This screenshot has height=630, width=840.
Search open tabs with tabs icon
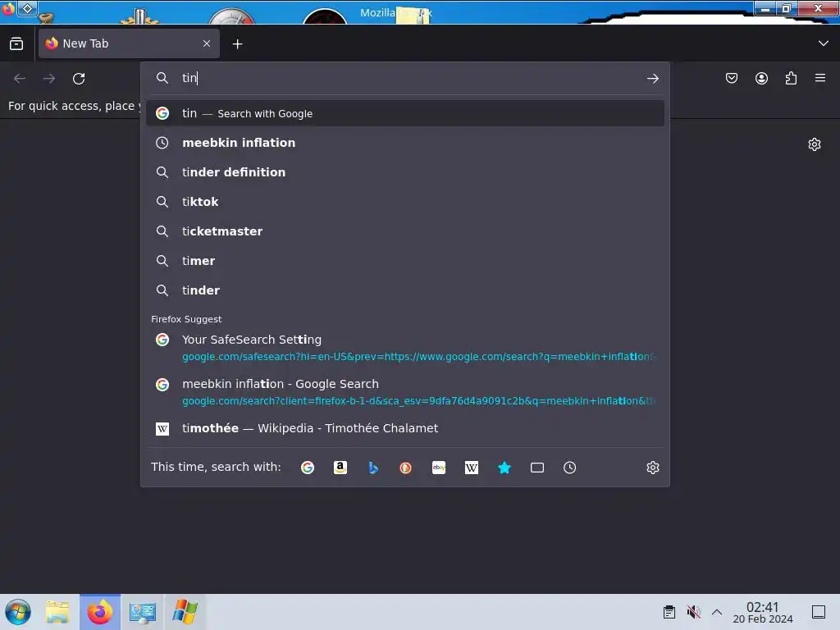[537, 468]
